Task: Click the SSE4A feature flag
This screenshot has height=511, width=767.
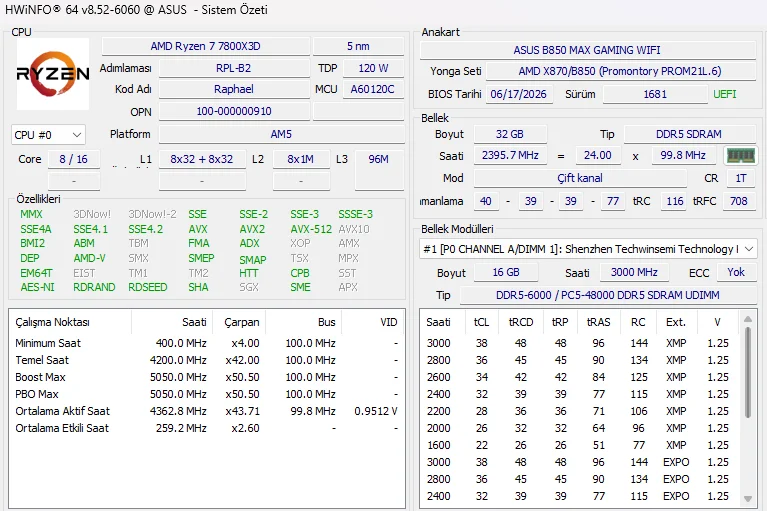Action: pos(36,229)
